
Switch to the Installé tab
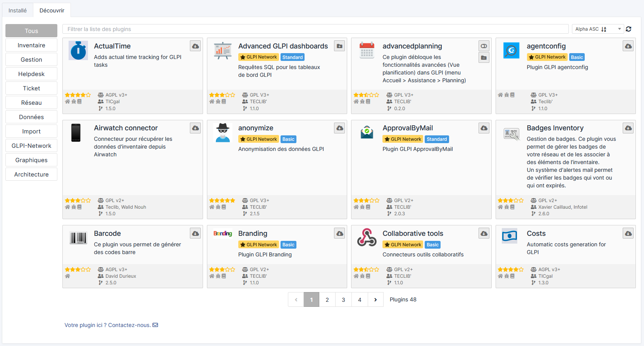point(18,10)
